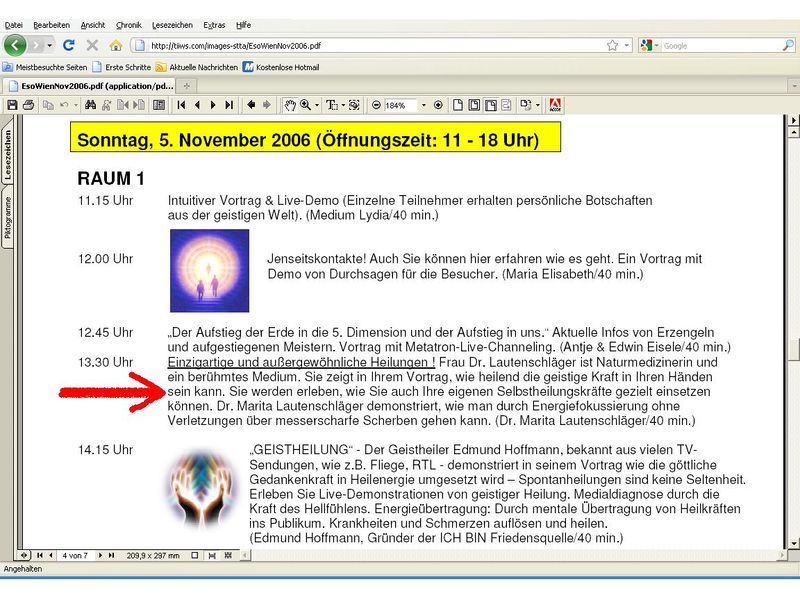Screen dimensions: 800x600
Task: Stop loading with the X icon
Action: pyautogui.click(x=92, y=44)
